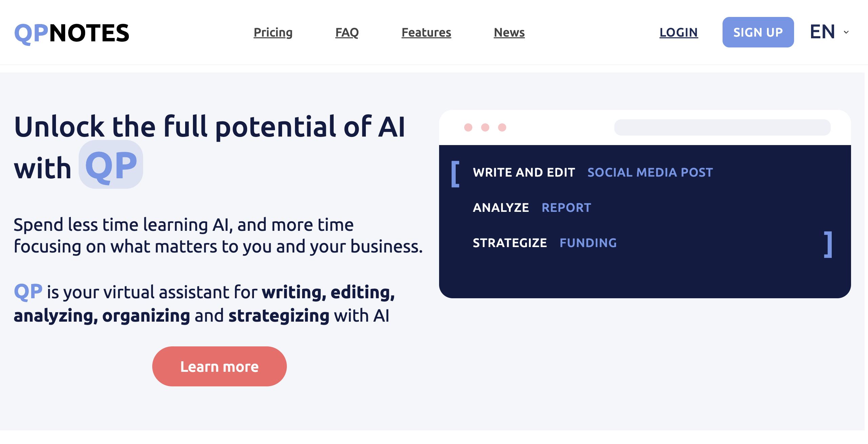Click the blue FUNDING label
The width and height of the screenshot is (868, 444).
point(588,243)
